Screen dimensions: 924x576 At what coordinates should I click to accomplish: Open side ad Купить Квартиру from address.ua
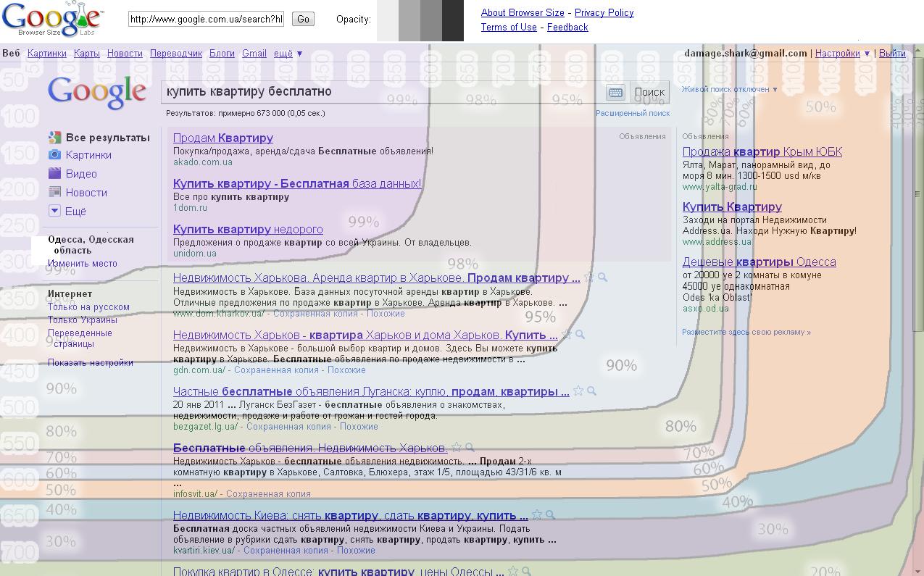pos(732,207)
